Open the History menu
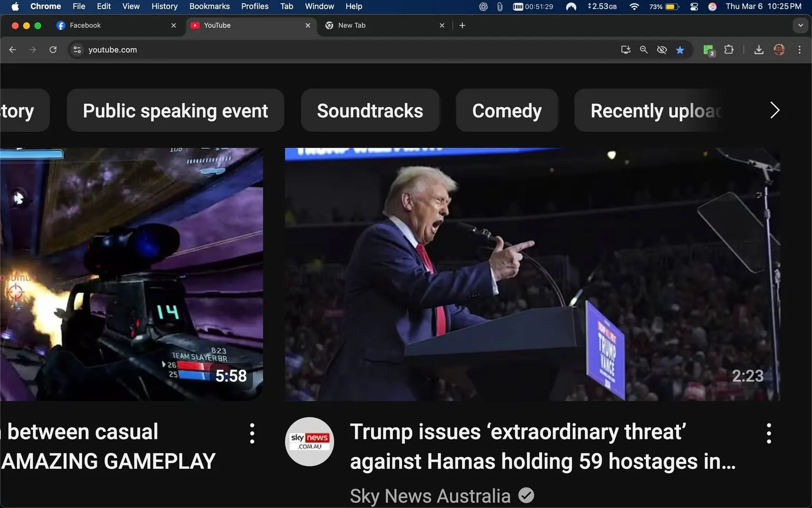 pyautogui.click(x=164, y=6)
